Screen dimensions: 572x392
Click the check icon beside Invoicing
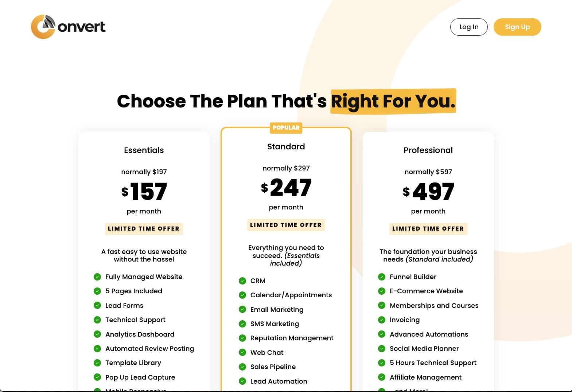382,320
